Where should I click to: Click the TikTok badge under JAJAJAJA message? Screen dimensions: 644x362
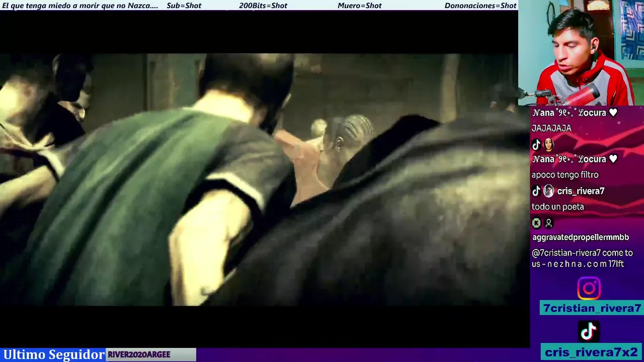tap(536, 145)
